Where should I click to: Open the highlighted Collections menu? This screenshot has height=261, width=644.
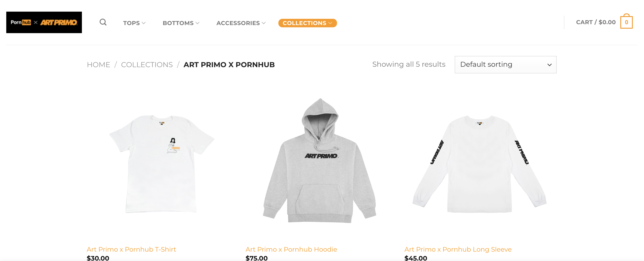(x=307, y=23)
